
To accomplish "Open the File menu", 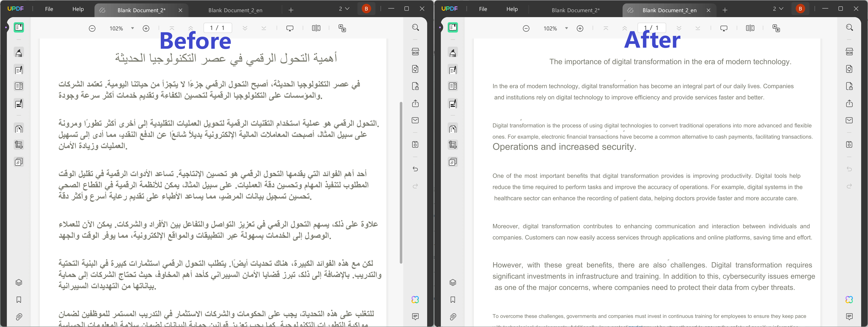I will pyautogui.click(x=49, y=9).
